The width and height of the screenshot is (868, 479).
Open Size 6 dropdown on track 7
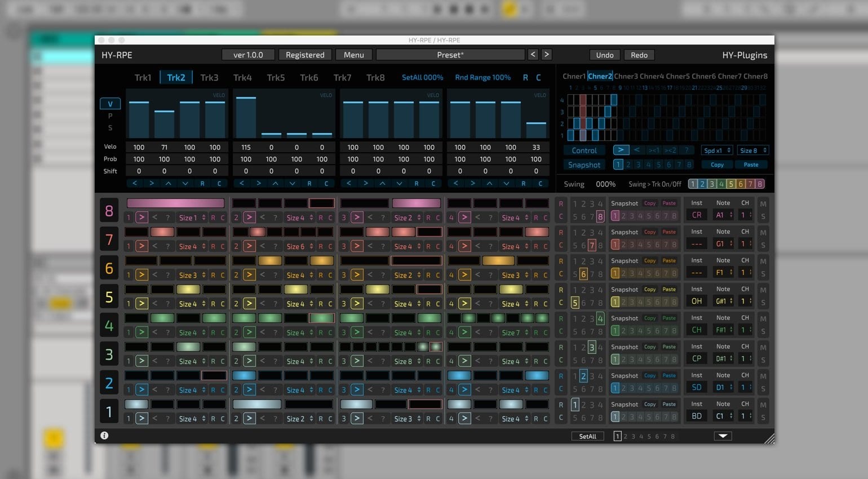click(299, 246)
